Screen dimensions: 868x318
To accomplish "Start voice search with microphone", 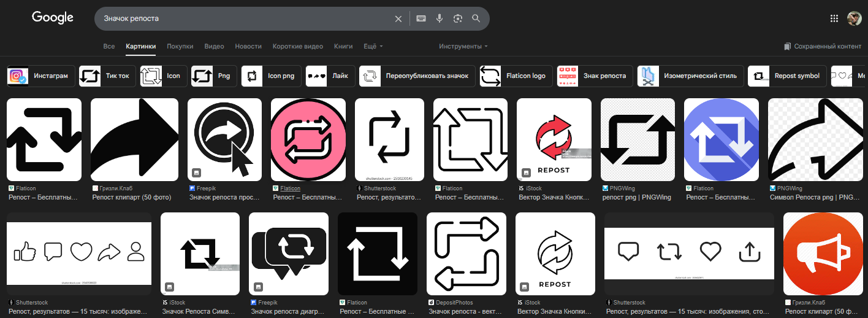I will coord(440,19).
